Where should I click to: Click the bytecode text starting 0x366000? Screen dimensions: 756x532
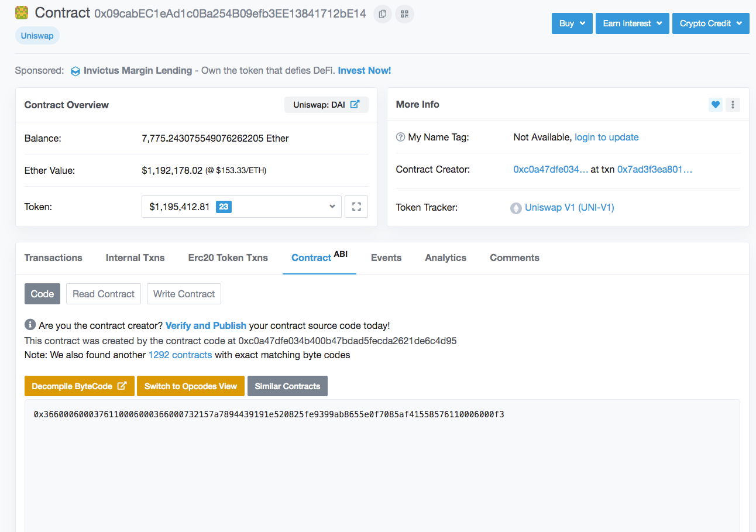(x=269, y=414)
